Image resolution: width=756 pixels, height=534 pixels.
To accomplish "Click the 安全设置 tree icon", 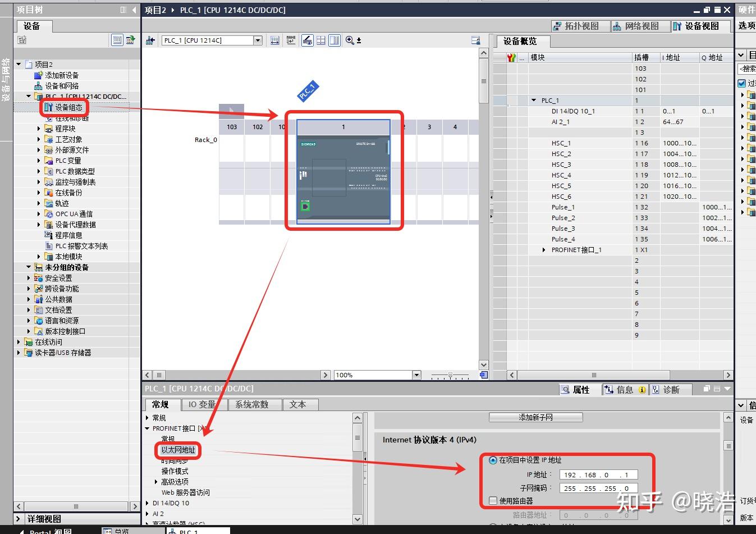I will [x=39, y=278].
